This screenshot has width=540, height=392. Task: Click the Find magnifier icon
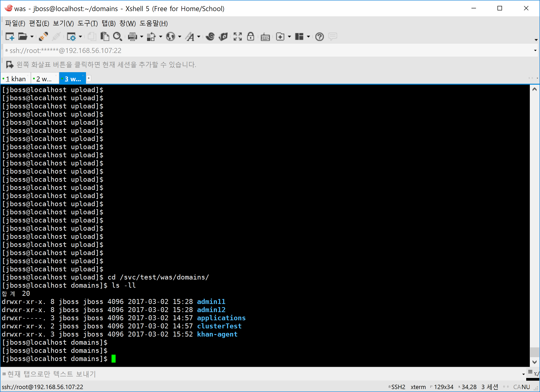117,37
